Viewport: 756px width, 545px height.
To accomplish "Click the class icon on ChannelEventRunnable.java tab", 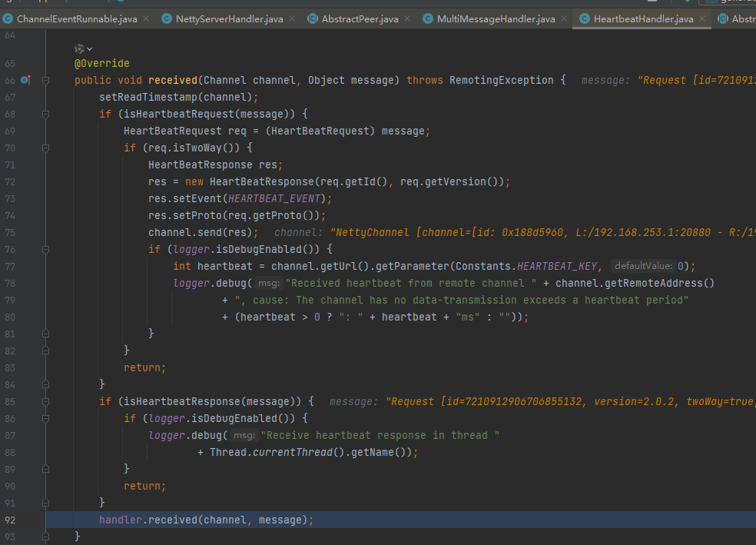I will point(7,18).
